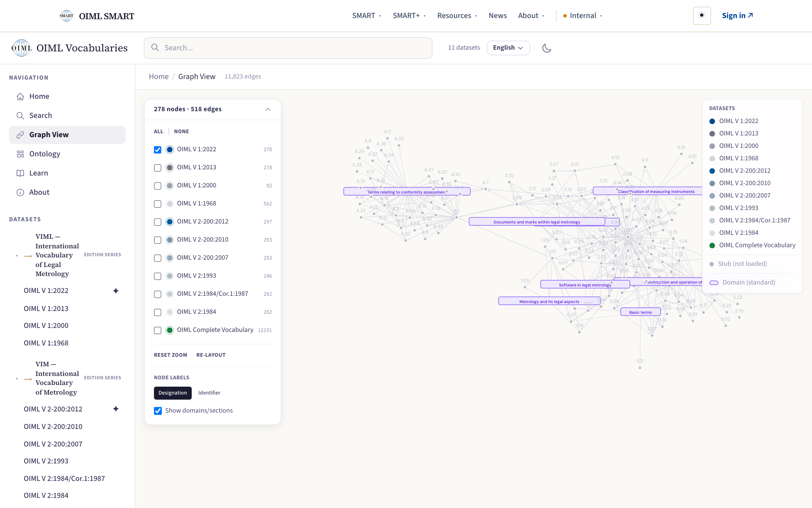
Task: Click the RESET ZOOM button
Action: pyautogui.click(x=171, y=355)
